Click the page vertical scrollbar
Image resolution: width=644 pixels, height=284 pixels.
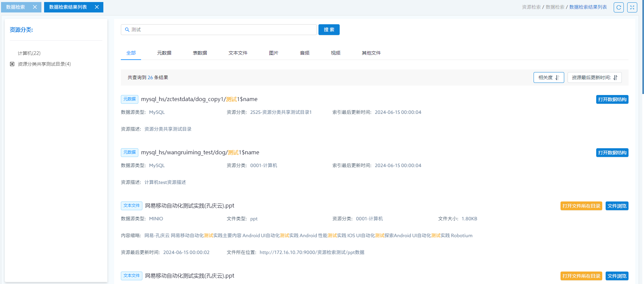point(643,47)
